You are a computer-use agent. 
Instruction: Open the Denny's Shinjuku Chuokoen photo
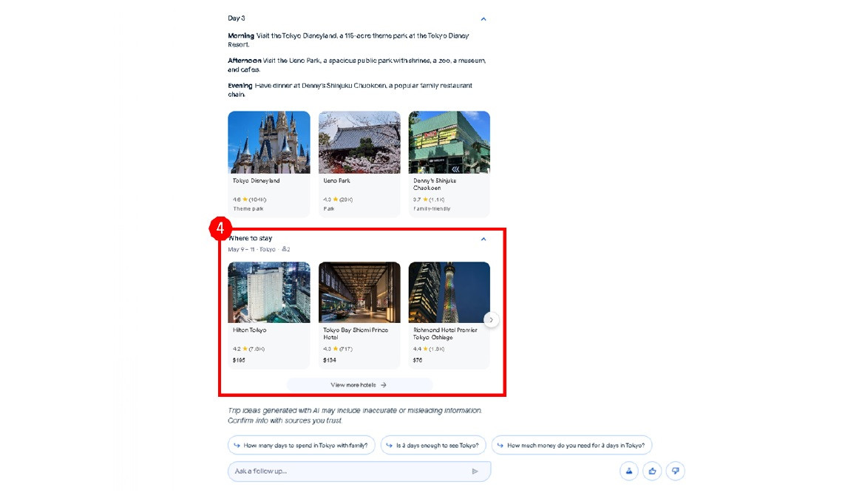point(449,143)
